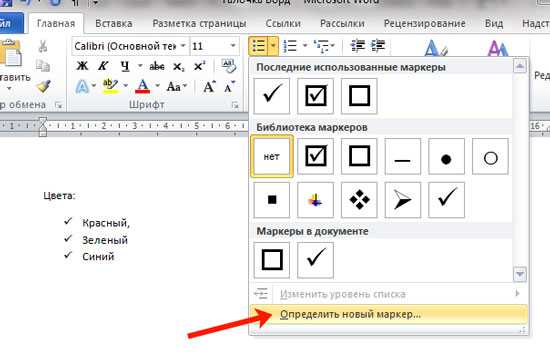This screenshot has width=550, height=360.
Task: Open the Ссылки ribbon tab
Action: (x=283, y=24)
